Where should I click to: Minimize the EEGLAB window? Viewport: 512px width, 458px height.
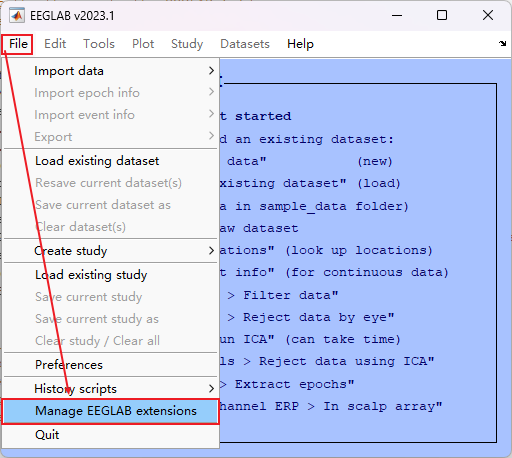[397, 15]
